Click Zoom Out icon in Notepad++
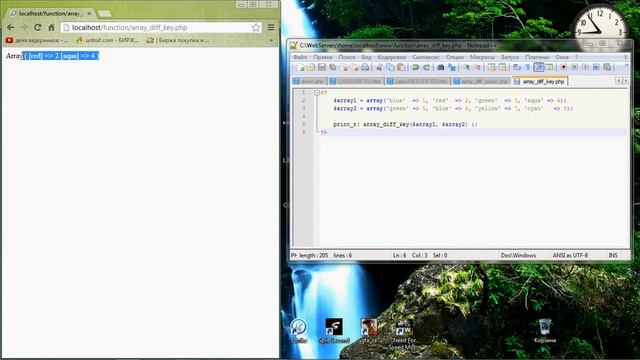Viewport: 640px width, 360px height. [477, 67]
